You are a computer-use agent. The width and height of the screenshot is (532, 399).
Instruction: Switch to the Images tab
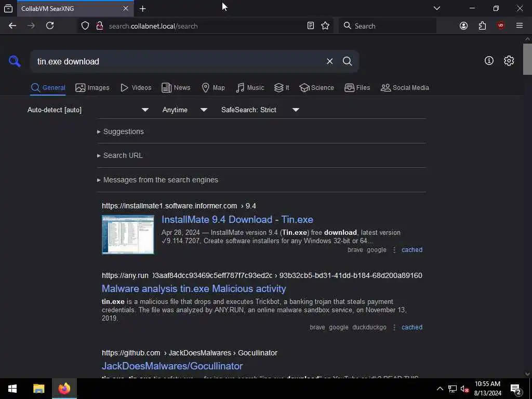click(92, 88)
